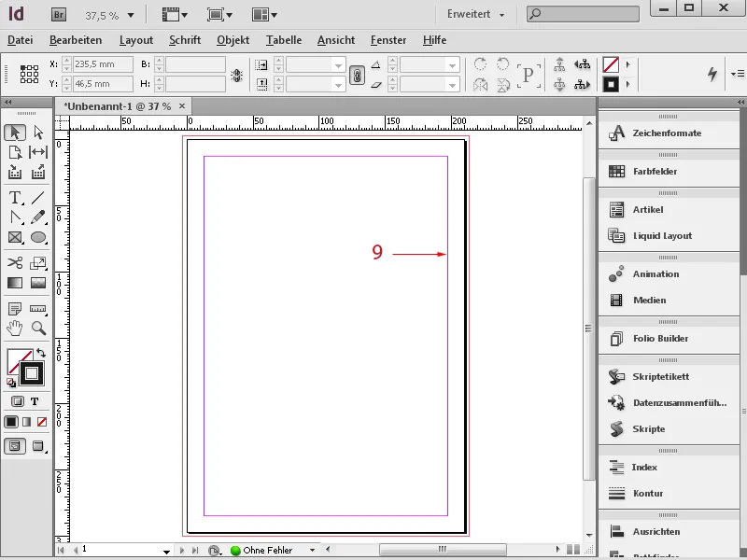Select the Gradient Feather tool

[x=38, y=283]
